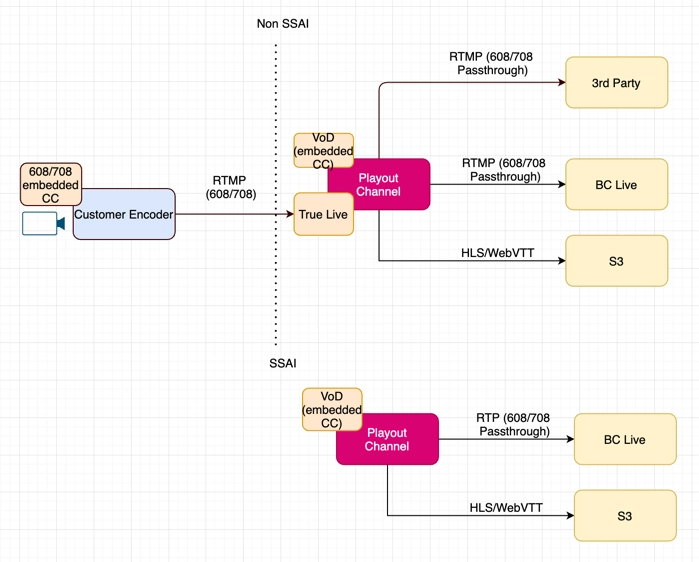The image size is (699, 562).
Task: Select the 3rd Party box
Action: tap(616, 83)
